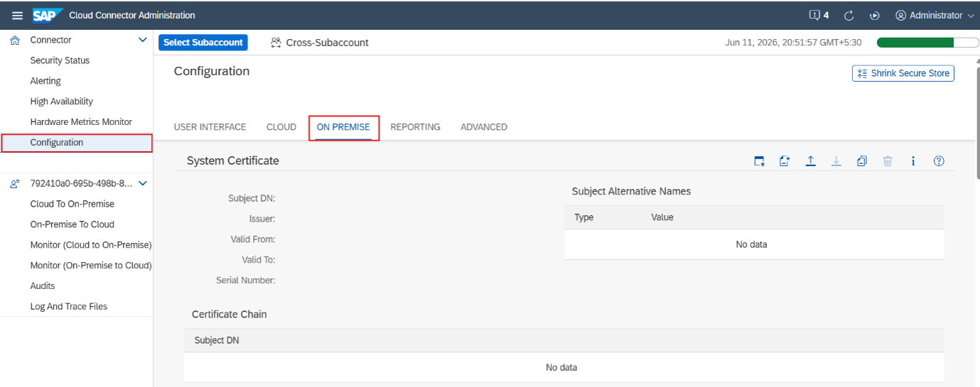Click the download certificate icon
The width and height of the screenshot is (980, 387).
point(836,161)
